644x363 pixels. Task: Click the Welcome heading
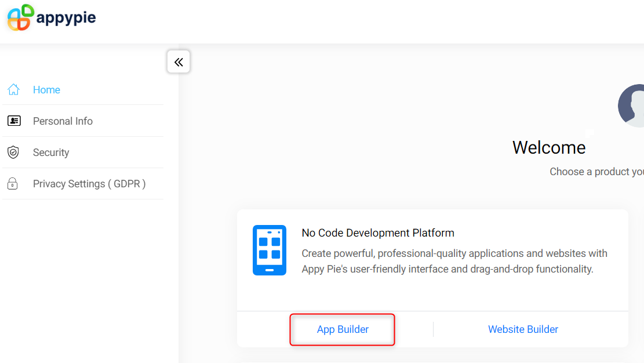click(549, 147)
